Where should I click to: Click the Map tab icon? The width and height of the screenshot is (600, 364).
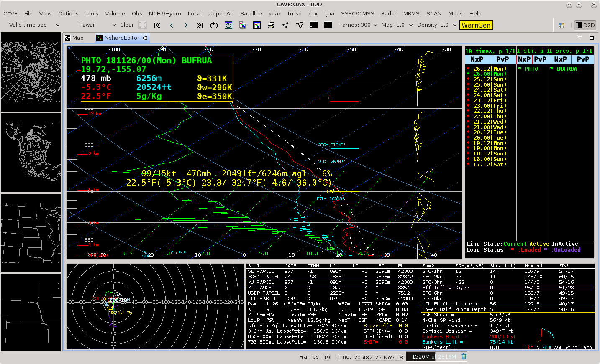click(x=67, y=38)
